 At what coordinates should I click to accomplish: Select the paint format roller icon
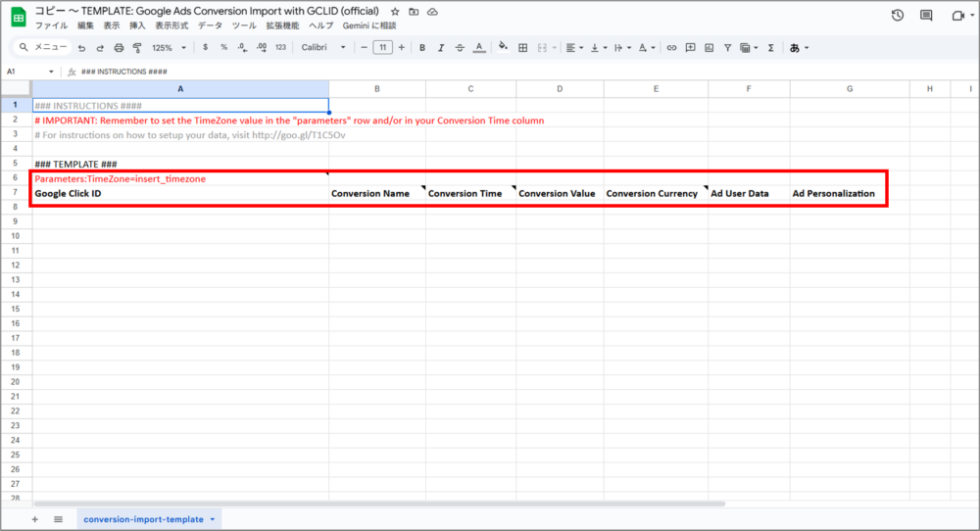point(137,47)
